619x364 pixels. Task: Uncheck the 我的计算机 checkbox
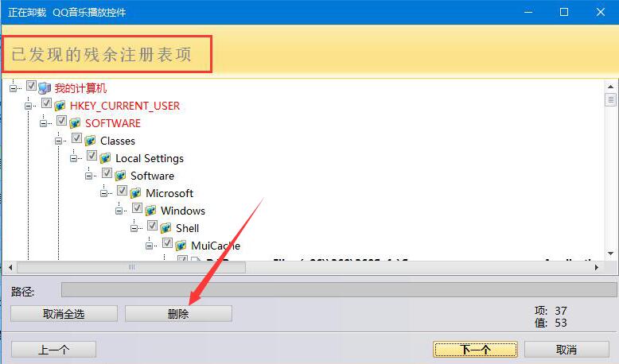pyautogui.click(x=31, y=86)
